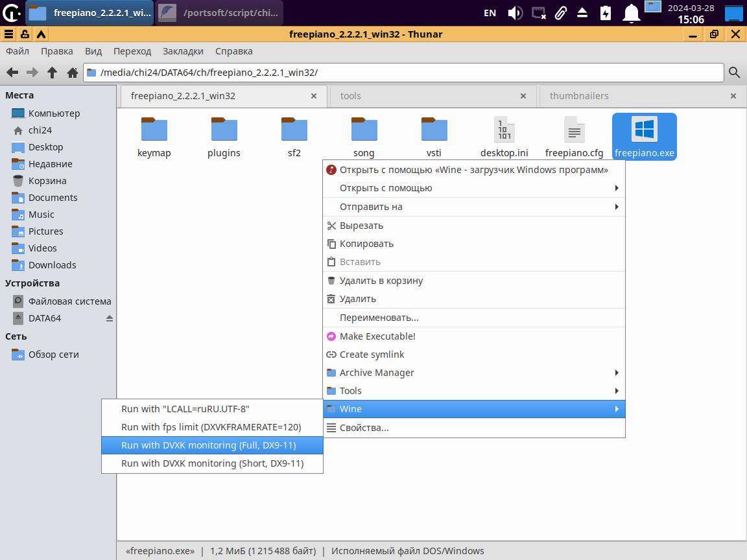Click the location path input field
747x560 pixels.
coord(403,73)
